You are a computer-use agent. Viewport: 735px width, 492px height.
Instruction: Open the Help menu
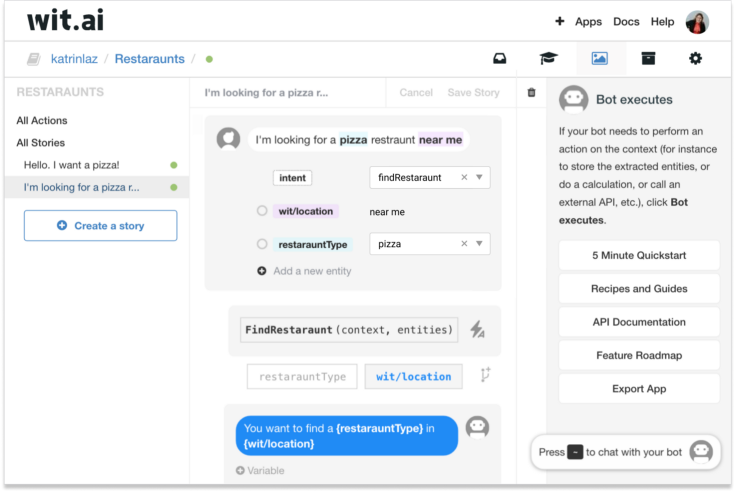click(662, 22)
